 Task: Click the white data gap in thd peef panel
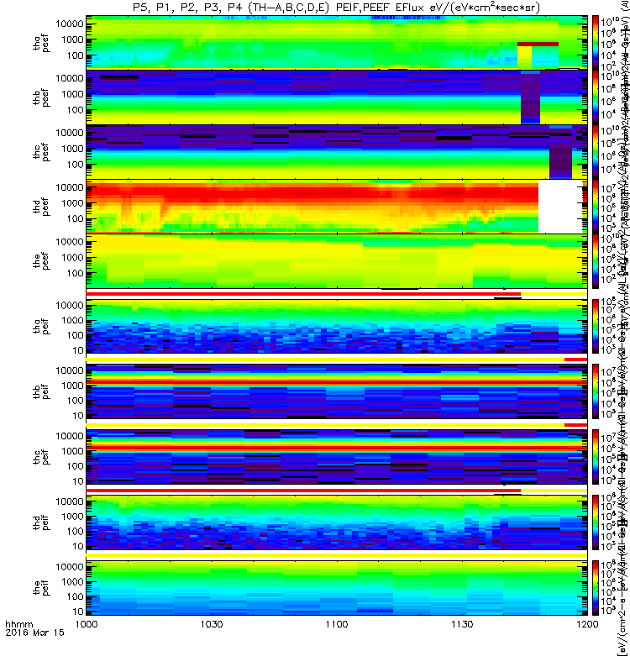(x=560, y=206)
